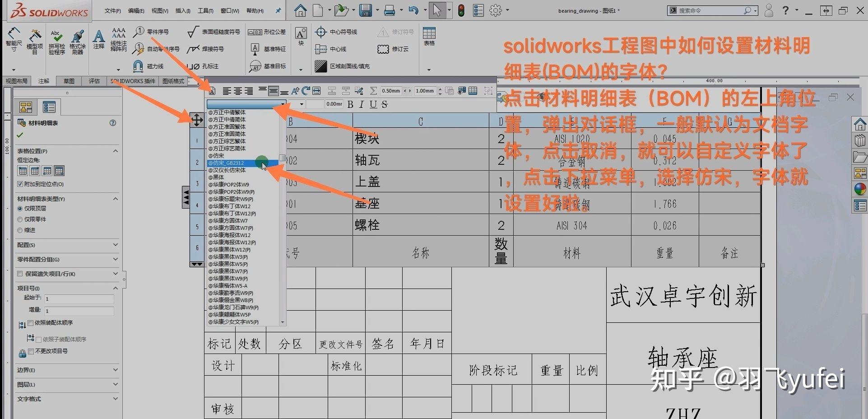Apply bold in the table formatting toolbar
This screenshot has height=419, width=868.
(350, 104)
